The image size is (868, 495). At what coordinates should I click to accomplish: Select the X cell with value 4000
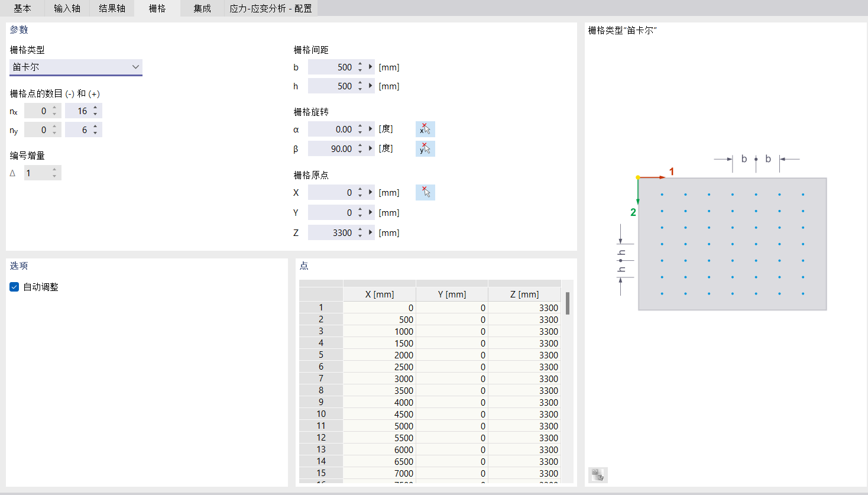pyautogui.click(x=380, y=402)
